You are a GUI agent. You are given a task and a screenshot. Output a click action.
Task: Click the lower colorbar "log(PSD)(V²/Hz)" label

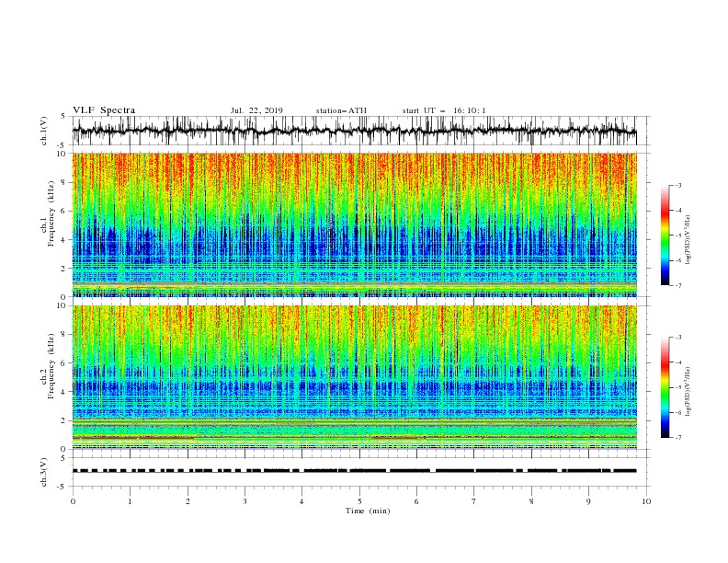tap(688, 391)
